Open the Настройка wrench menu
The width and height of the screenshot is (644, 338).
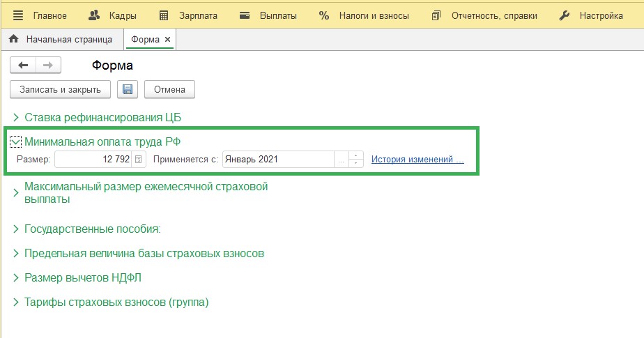[x=592, y=15]
